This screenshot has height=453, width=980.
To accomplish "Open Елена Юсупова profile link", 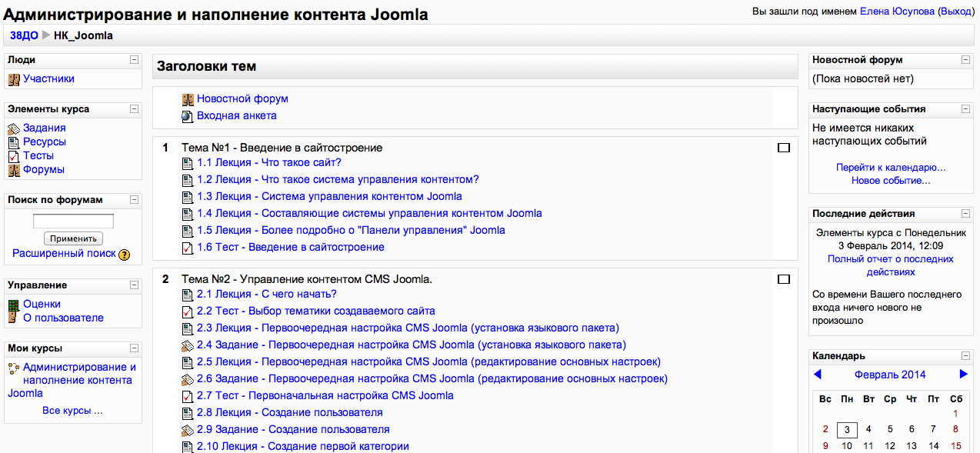I will (x=897, y=12).
